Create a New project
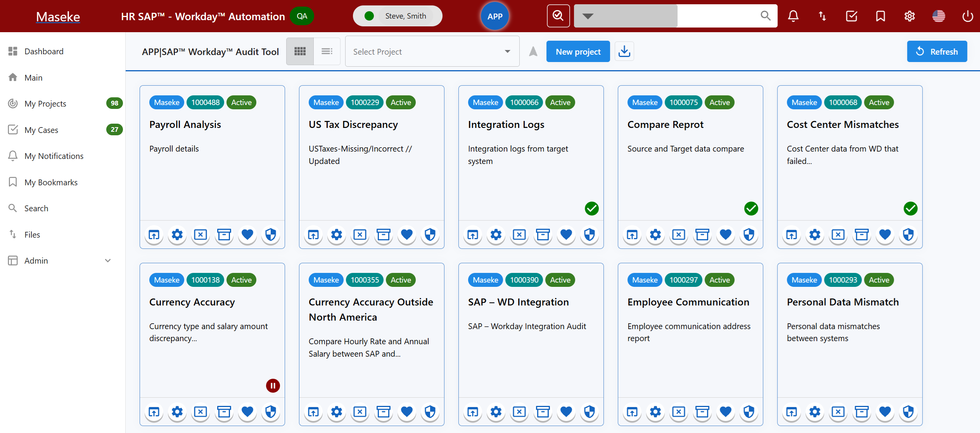980x433 pixels. click(x=577, y=51)
